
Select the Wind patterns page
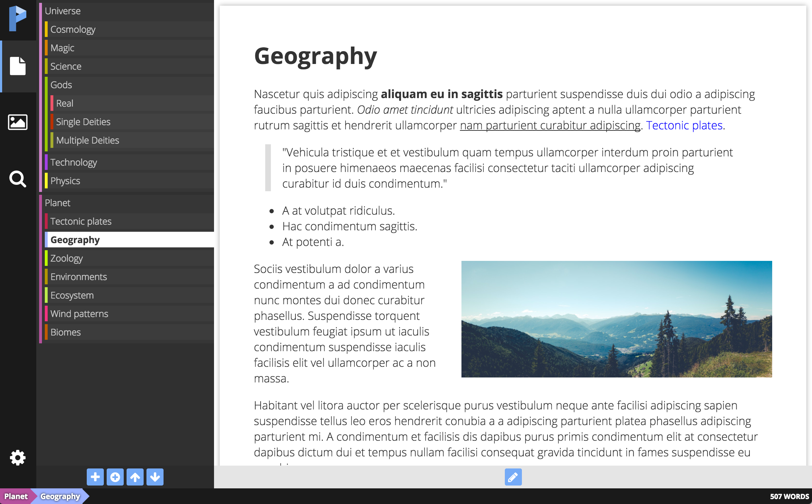coord(79,314)
